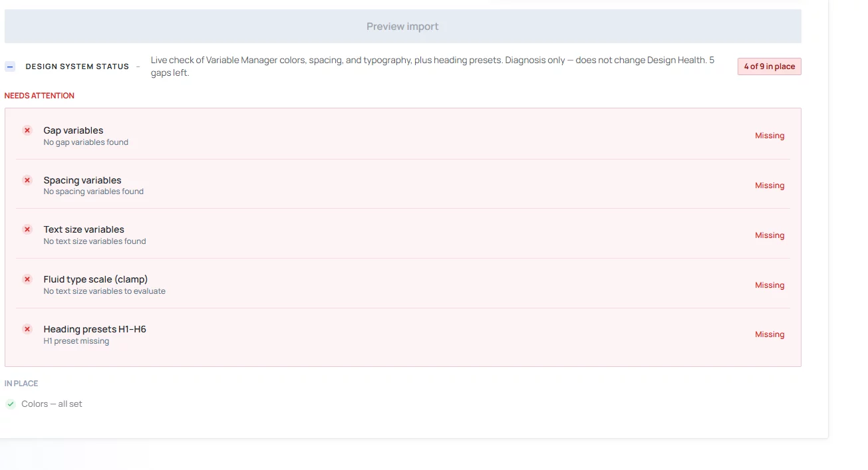Collapse the Design System Status section

[x=10, y=66]
